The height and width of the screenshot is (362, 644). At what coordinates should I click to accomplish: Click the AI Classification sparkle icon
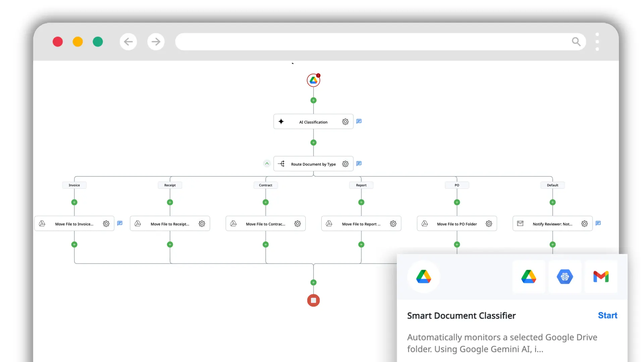pos(281,122)
